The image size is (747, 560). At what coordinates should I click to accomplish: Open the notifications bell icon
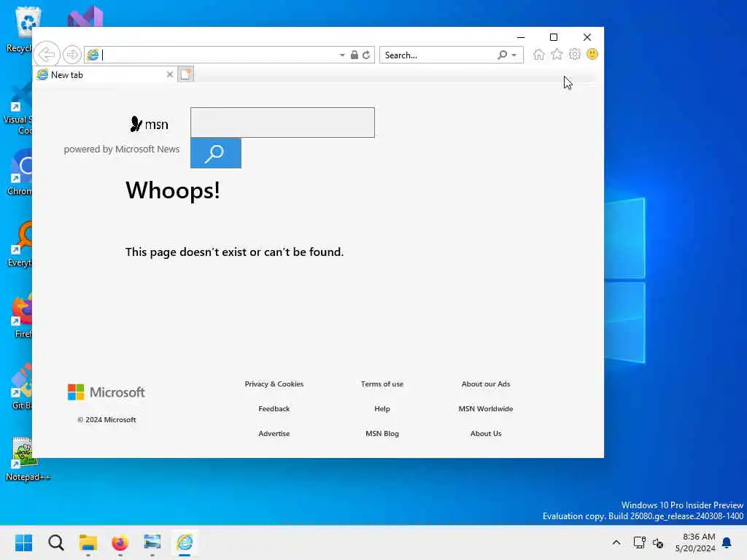[727, 542]
